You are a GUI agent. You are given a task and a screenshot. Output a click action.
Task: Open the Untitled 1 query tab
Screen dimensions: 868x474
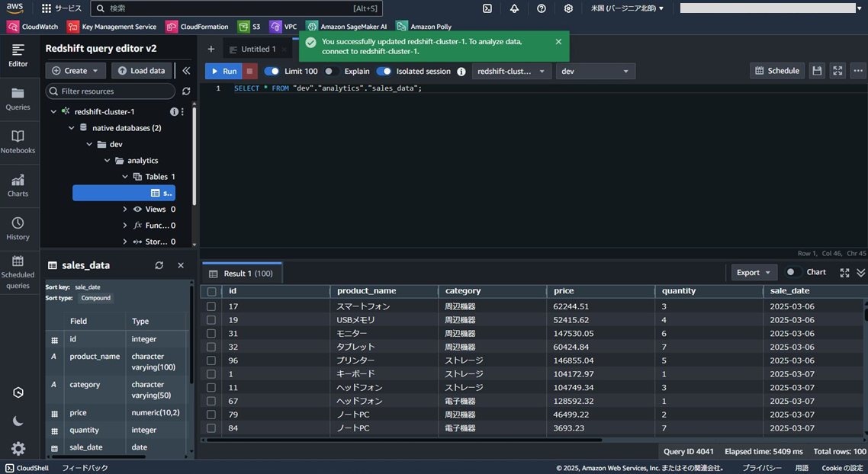[x=257, y=47]
